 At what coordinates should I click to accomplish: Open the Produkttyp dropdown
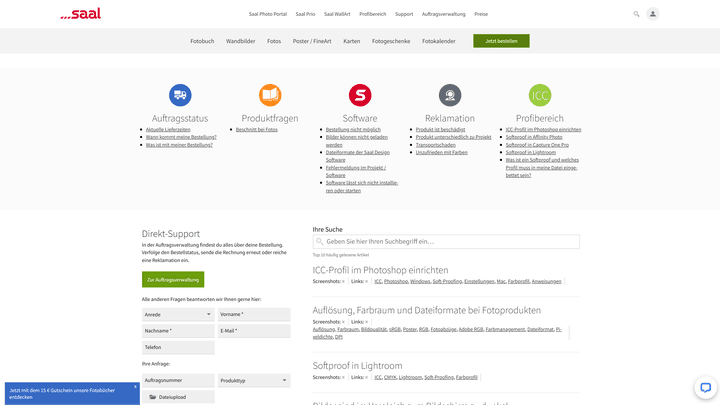[254, 380]
